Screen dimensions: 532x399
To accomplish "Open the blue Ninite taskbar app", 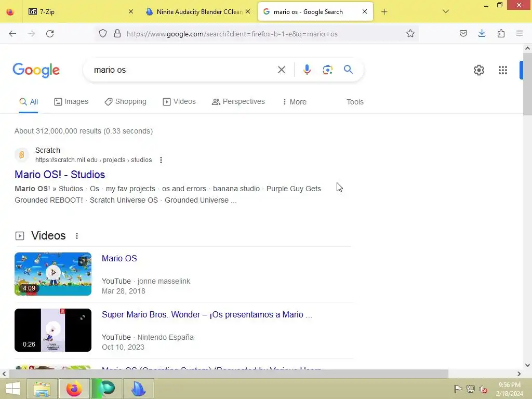I will tap(138, 389).
